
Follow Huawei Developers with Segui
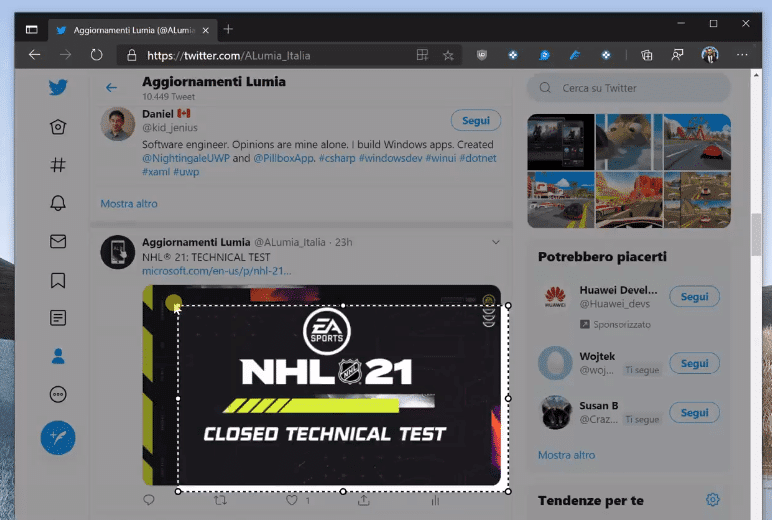pyautogui.click(x=694, y=297)
